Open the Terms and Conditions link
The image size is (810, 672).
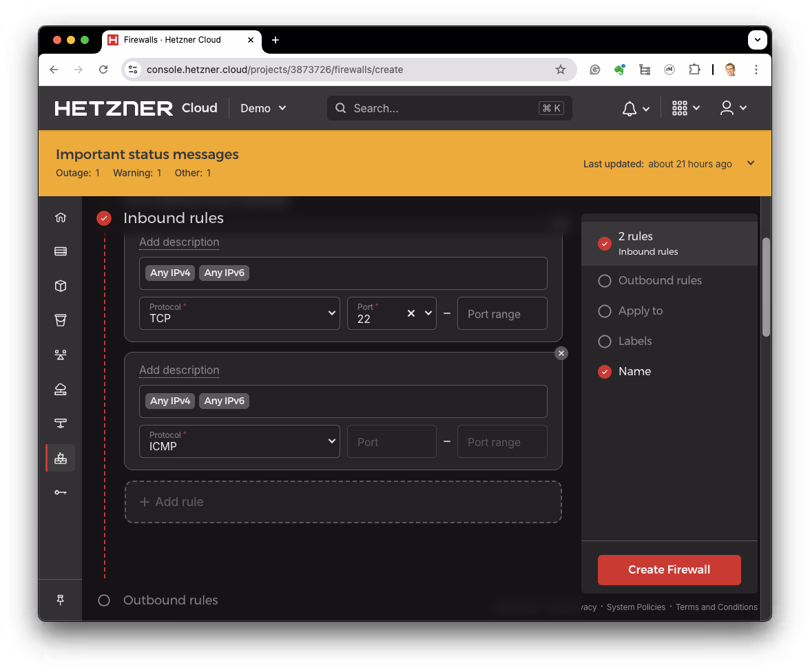(716, 607)
